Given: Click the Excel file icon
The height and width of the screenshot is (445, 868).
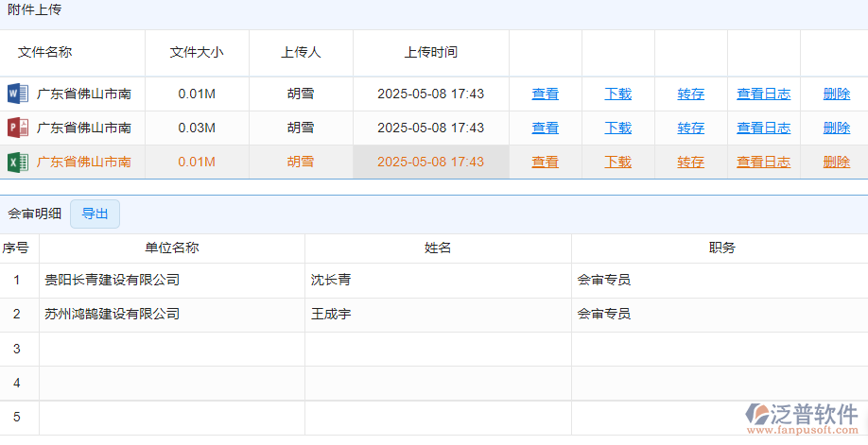Looking at the screenshot, I should 18,162.
